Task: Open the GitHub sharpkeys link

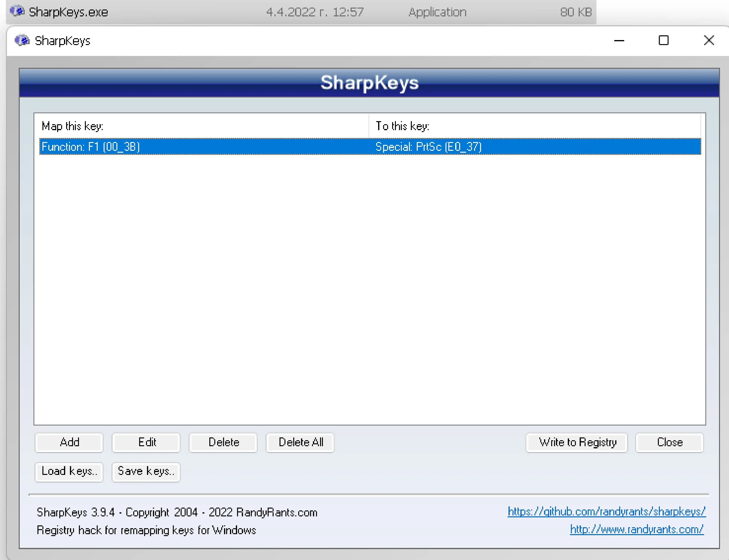Action: pyautogui.click(x=606, y=511)
